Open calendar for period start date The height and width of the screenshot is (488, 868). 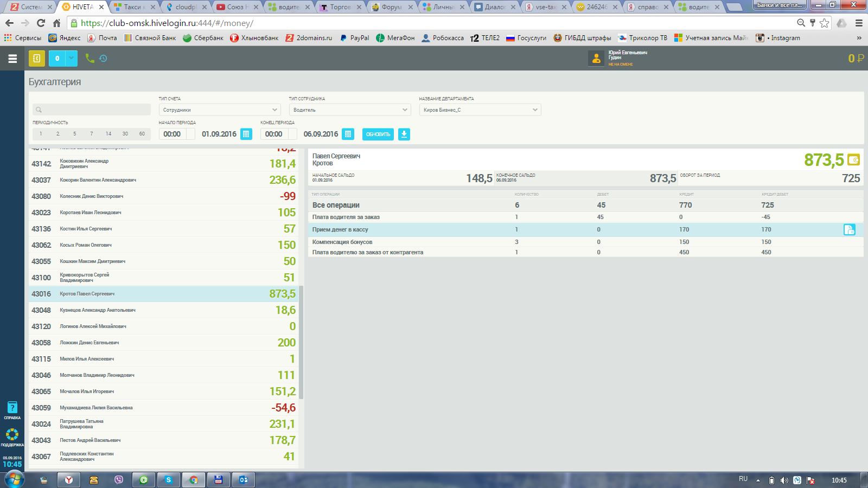(x=246, y=134)
